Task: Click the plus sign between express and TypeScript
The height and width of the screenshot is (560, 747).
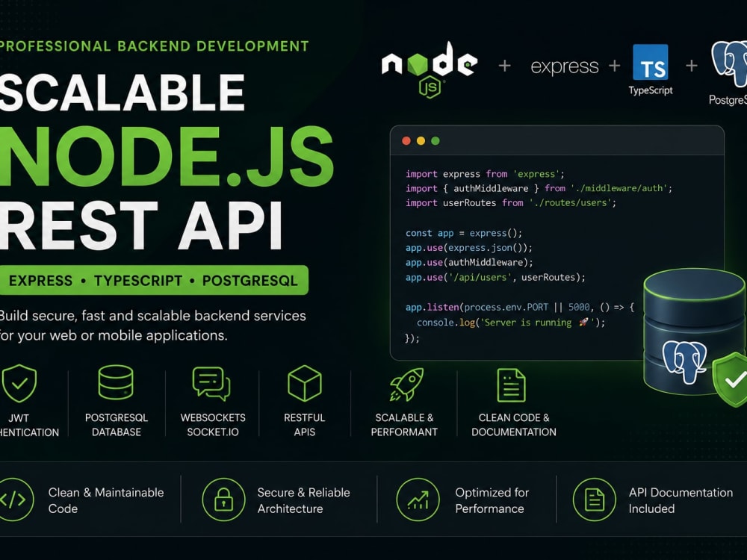Action: pos(615,65)
